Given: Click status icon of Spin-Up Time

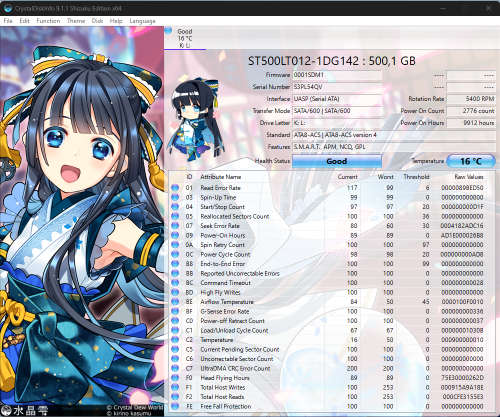Looking at the screenshot, I should click(x=175, y=197).
